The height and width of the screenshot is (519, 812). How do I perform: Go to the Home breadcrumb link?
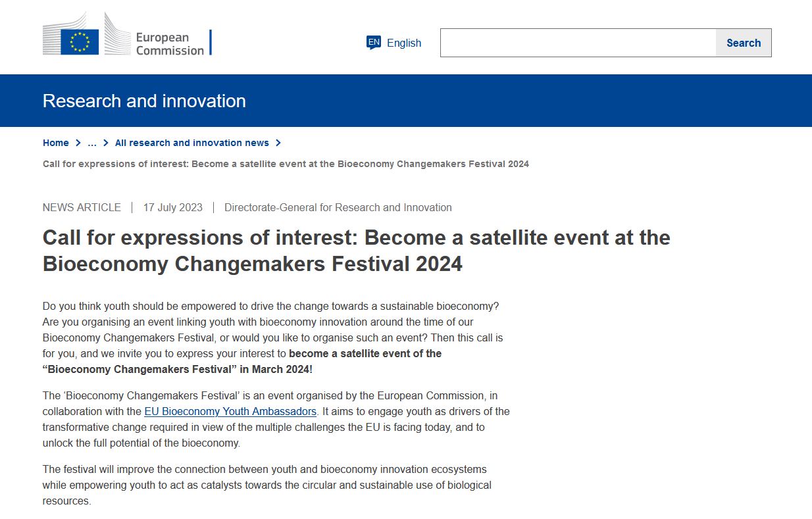(x=55, y=143)
